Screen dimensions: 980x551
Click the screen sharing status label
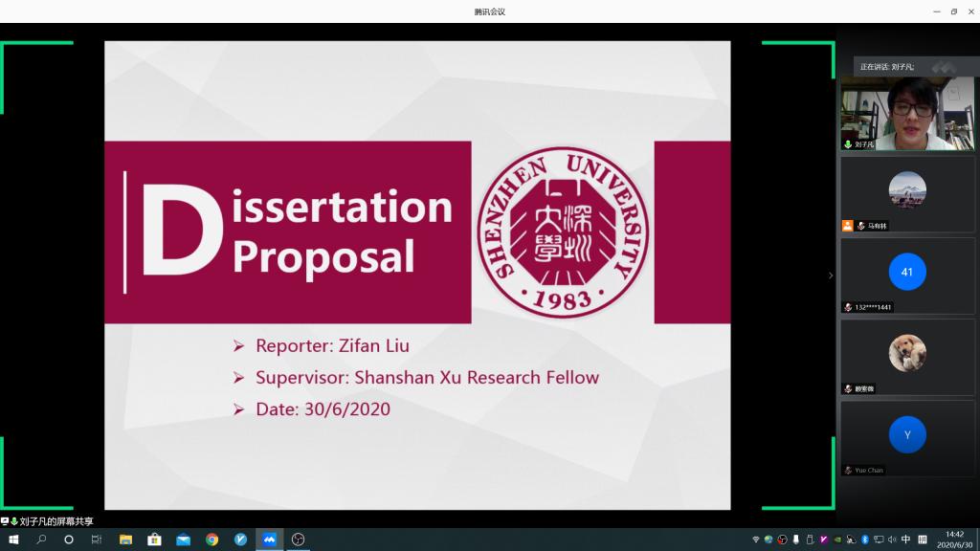pos(56,521)
